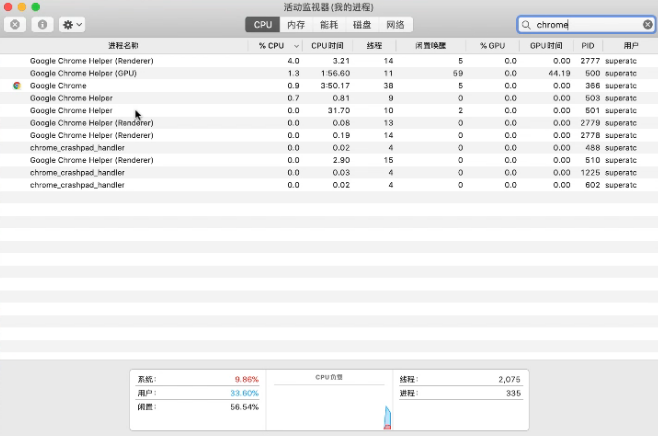
Task: Select chrome_crashpad_handler with PID 602
Action: tap(329, 185)
